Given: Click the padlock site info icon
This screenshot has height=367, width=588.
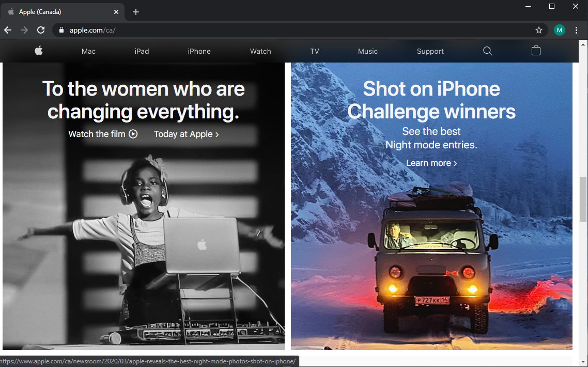Looking at the screenshot, I should pos(61,30).
